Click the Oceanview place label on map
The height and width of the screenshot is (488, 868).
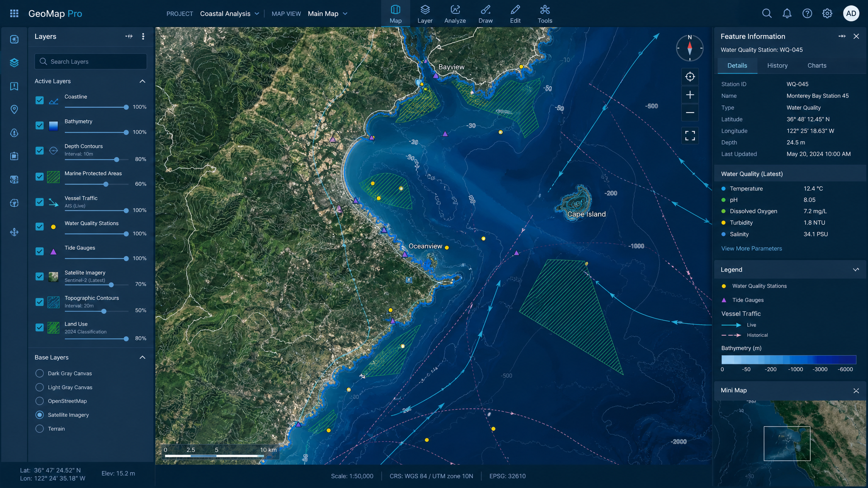tap(425, 246)
